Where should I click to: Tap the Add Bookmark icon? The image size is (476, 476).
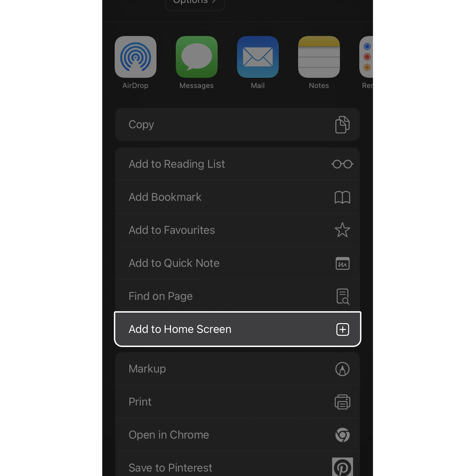click(x=342, y=197)
